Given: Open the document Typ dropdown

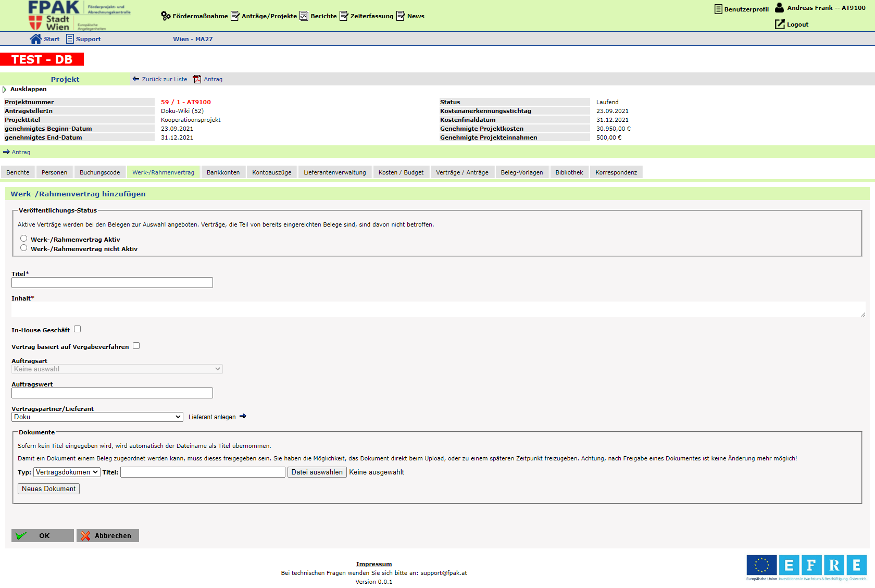Looking at the screenshot, I should (x=67, y=472).
